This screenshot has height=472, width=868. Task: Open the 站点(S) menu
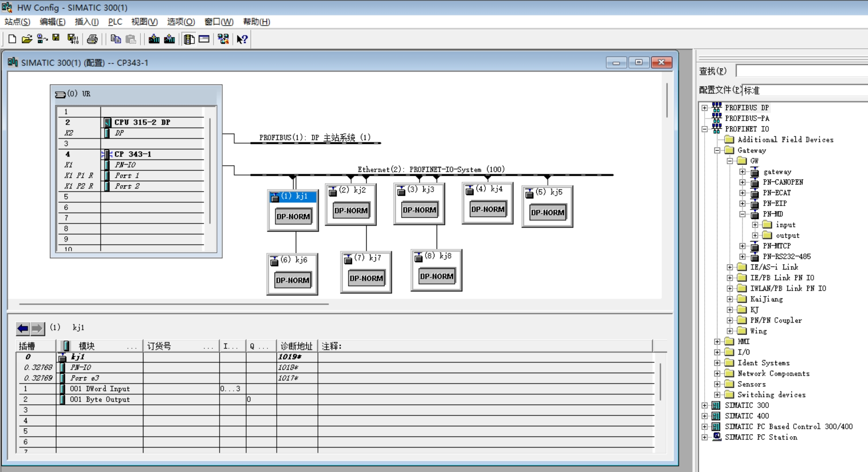pyautogui.click(x=17, y=22)
